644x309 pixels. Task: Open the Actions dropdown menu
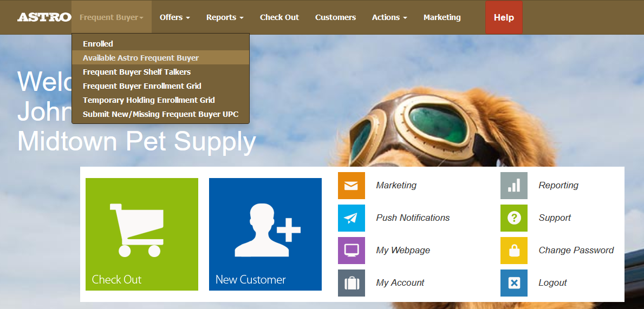(389, 17)
